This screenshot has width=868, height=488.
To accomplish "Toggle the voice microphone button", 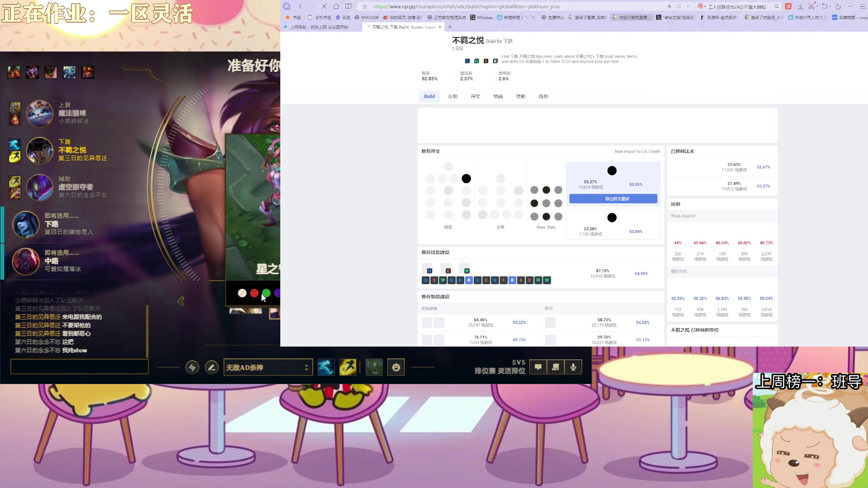I will 573,367.
